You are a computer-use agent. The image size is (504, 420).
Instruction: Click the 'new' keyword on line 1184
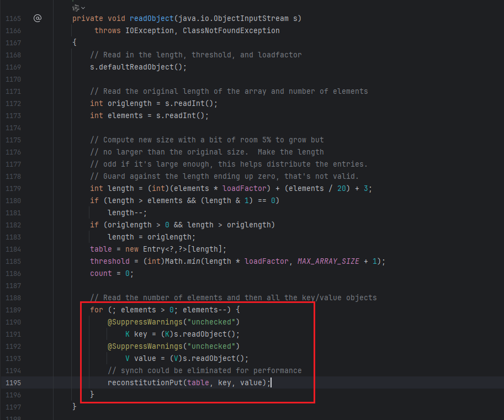[132, 249]
